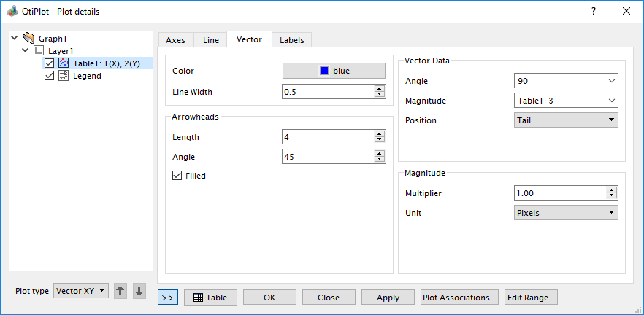The image size is (644, 315).
Task: Toggle the Filled arrowheads checkbox
Action: [177, 176]
